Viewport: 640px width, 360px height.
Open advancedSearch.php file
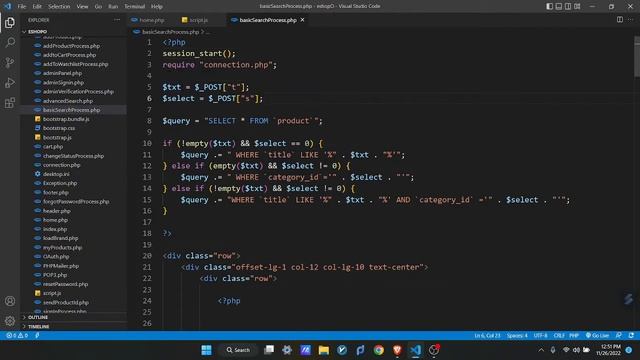click(68, 101)
